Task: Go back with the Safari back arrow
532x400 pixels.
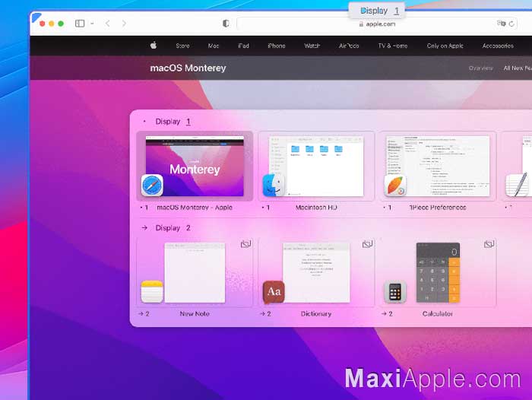Action: pos(108,24)
